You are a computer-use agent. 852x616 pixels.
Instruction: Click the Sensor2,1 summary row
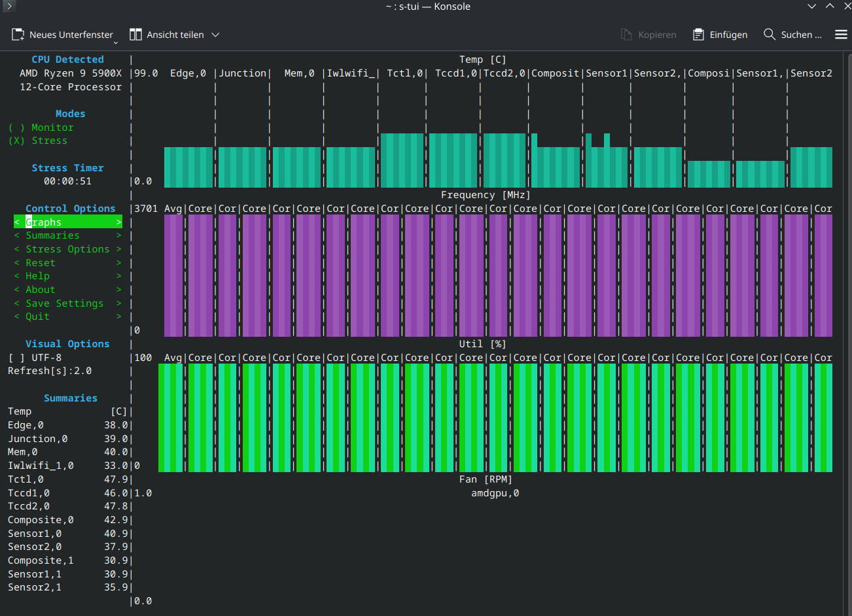click(x=68, y=587)
